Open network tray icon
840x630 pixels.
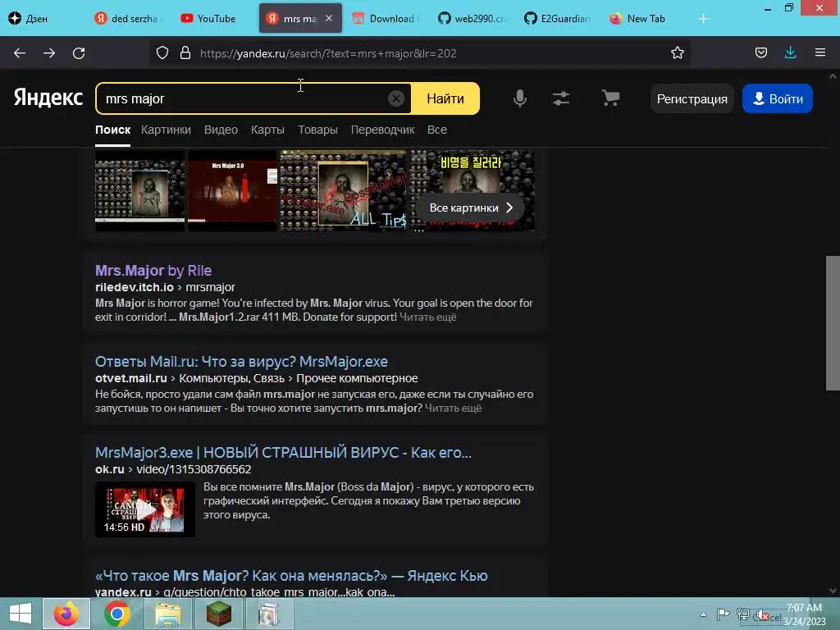pyautogui.click(x=742, y=614)
